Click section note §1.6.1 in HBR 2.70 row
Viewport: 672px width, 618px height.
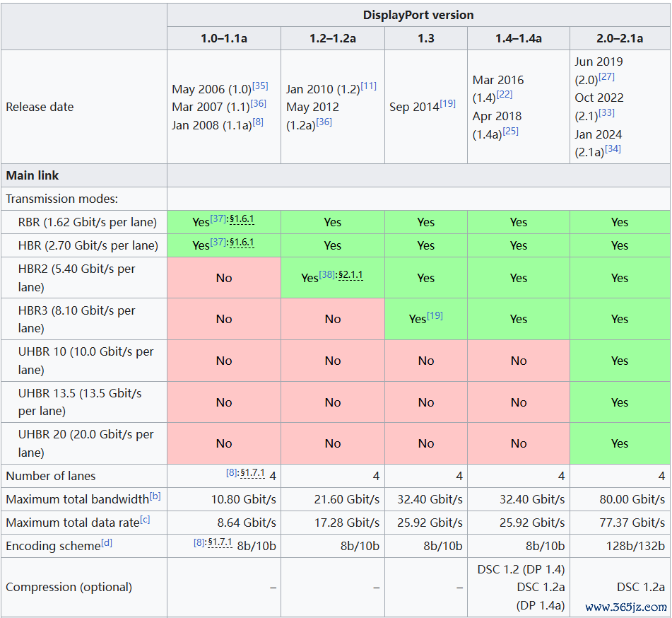[242, 243]
